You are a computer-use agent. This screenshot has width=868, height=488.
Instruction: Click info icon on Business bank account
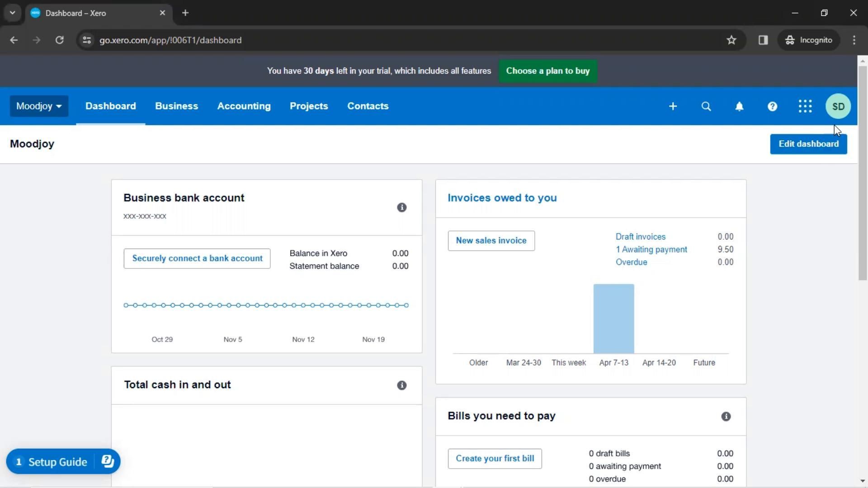click(401, 207)
